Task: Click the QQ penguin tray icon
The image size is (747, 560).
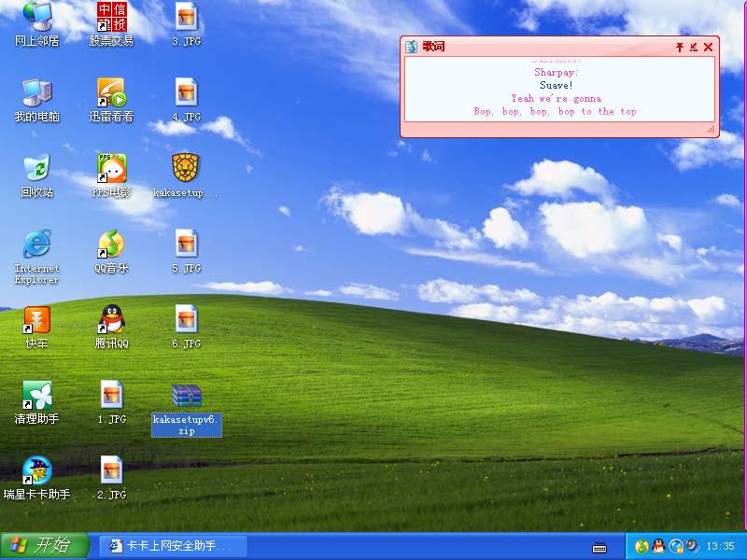Action: click(x=659, y=546)
